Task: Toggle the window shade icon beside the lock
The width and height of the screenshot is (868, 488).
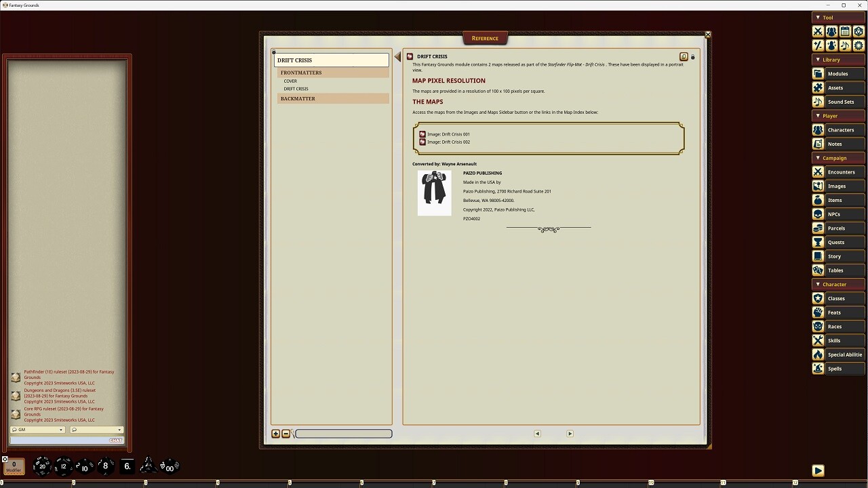Action: [684, 57]
